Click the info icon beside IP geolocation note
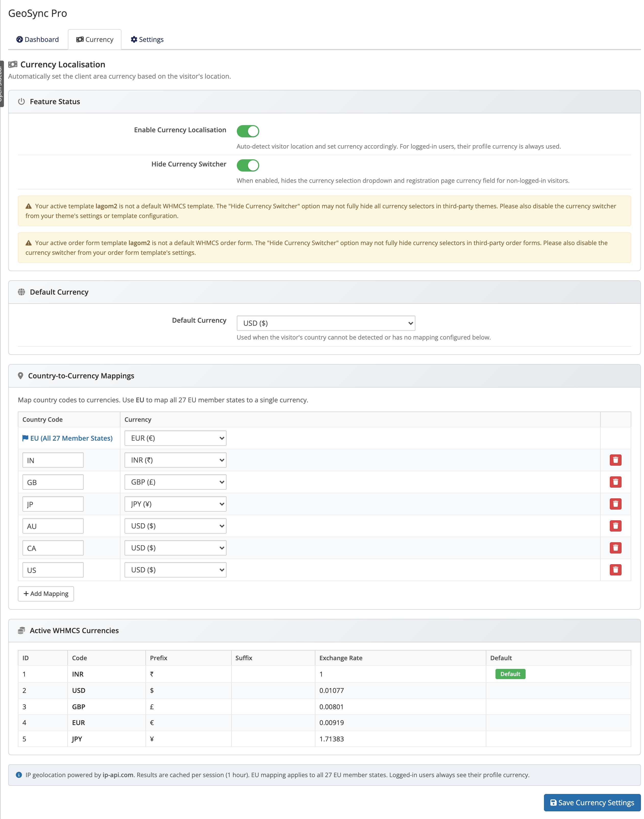This screenshot has width=644, height=819. 19,775
